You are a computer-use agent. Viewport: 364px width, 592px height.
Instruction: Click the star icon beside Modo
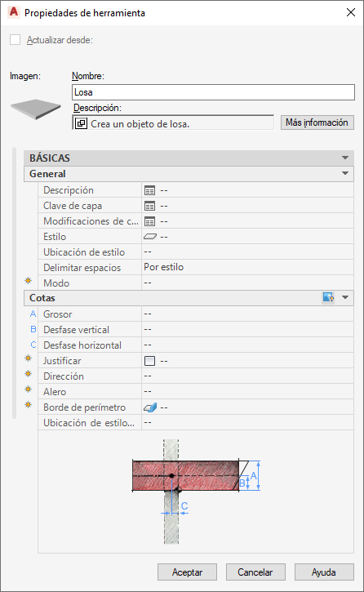[x=29, y=281]
